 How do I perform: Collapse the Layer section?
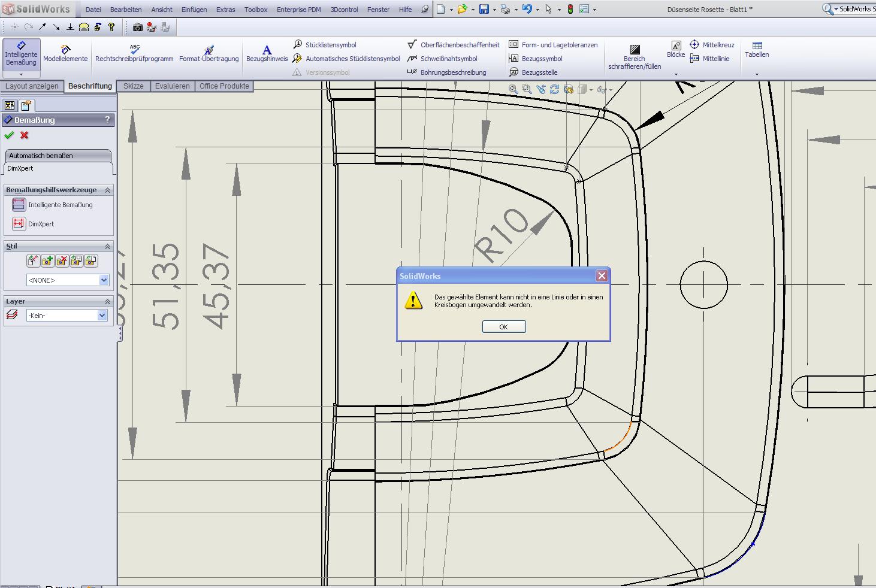click(x=108, y=301)
